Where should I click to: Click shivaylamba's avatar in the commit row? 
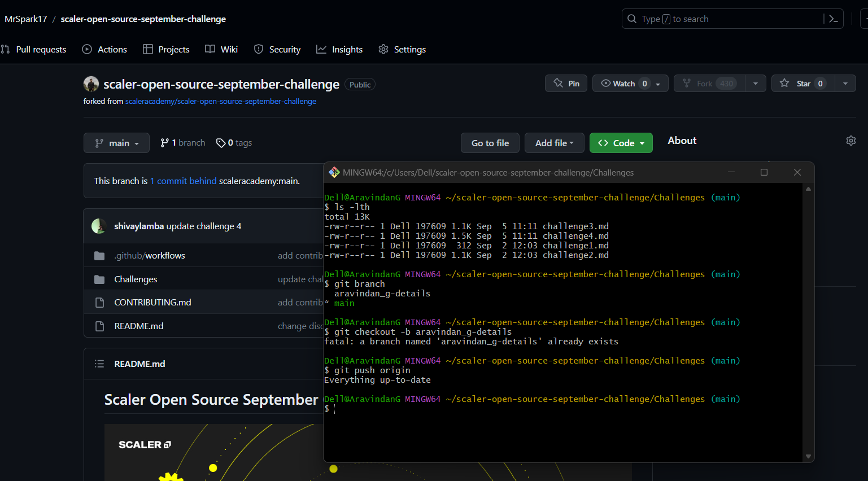click(99, 226)
